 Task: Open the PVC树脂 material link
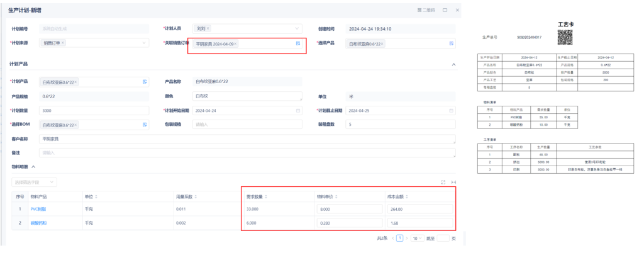(x=39, y=209)
